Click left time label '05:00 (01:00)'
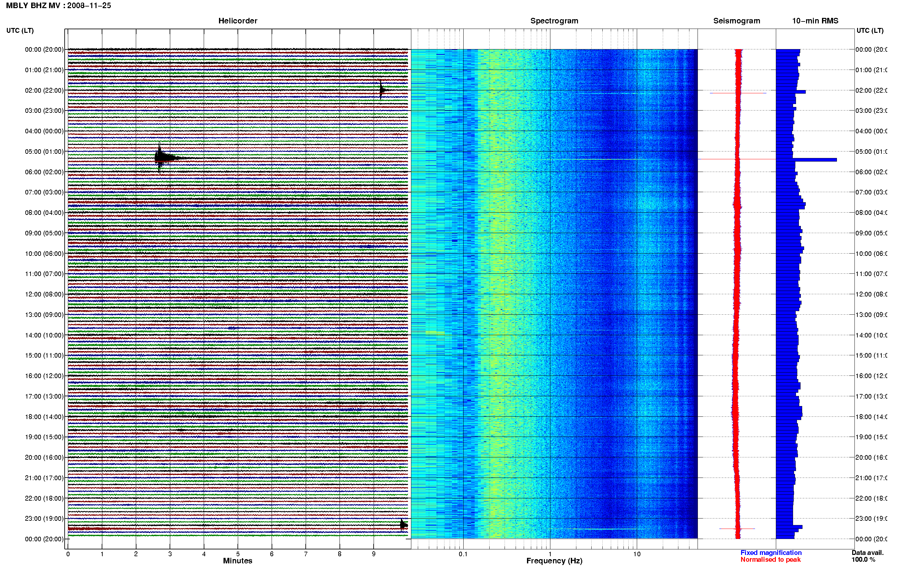 pyautogui.click(x=44, y=151)
